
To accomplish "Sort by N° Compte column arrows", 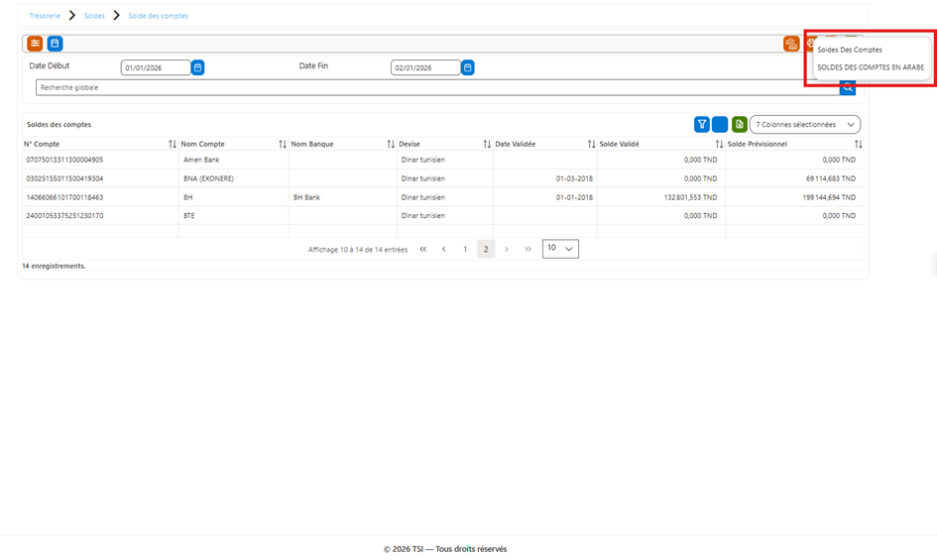I will pyautogui.click(x=173, y=144).
